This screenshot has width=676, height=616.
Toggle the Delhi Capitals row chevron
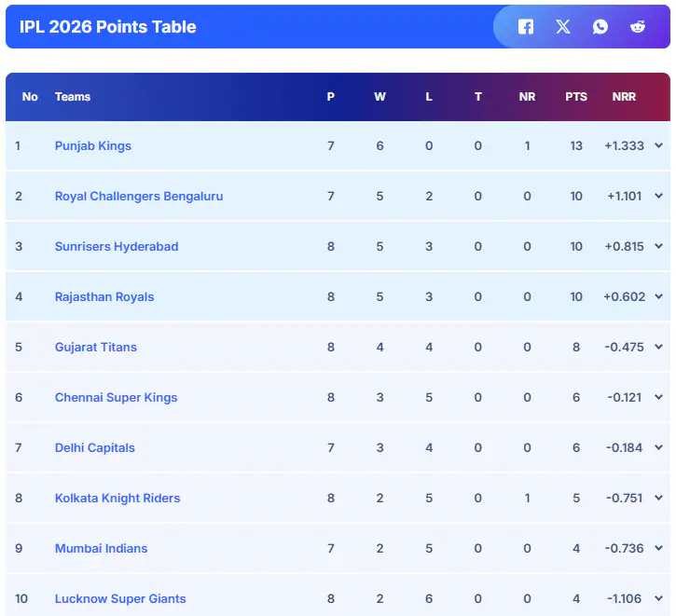tap(658, 448)
